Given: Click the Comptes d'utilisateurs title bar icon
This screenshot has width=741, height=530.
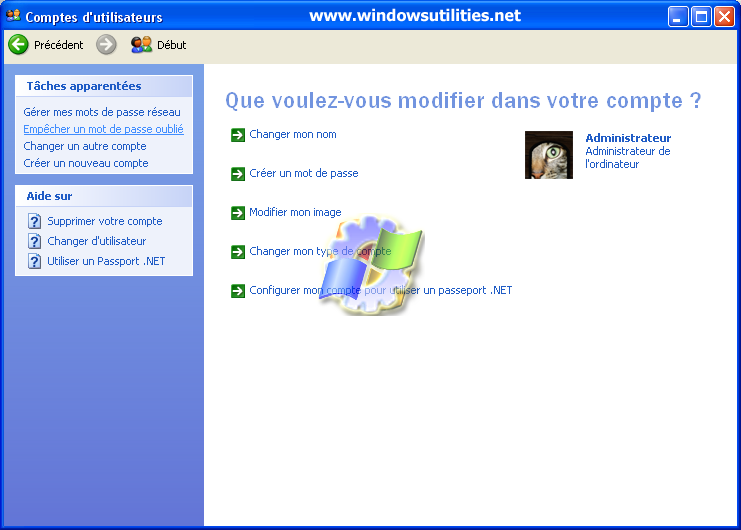Looking at the screenshot, I should (13, 16).
